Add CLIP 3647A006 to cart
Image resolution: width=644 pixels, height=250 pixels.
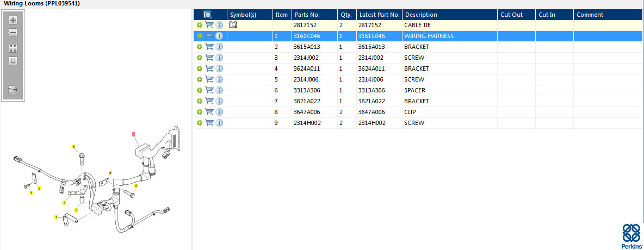click(x=209, y=112)
